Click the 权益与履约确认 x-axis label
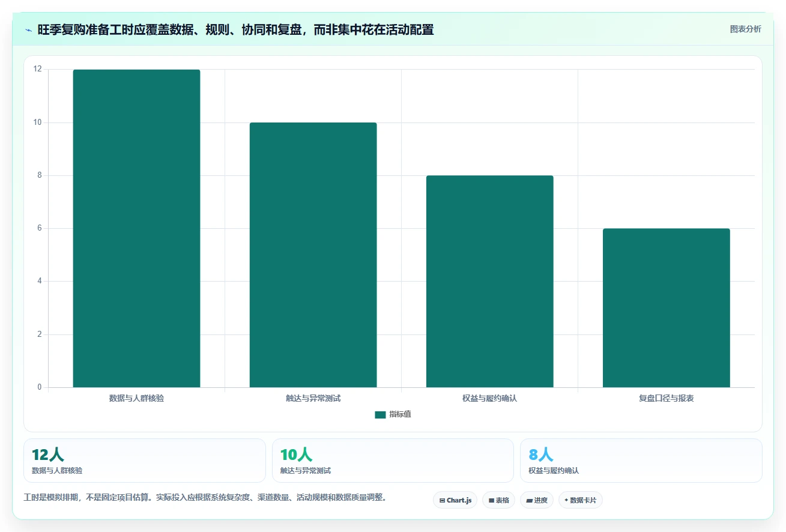The width and height of the screenshot is (786, 532). coord(489,398)
